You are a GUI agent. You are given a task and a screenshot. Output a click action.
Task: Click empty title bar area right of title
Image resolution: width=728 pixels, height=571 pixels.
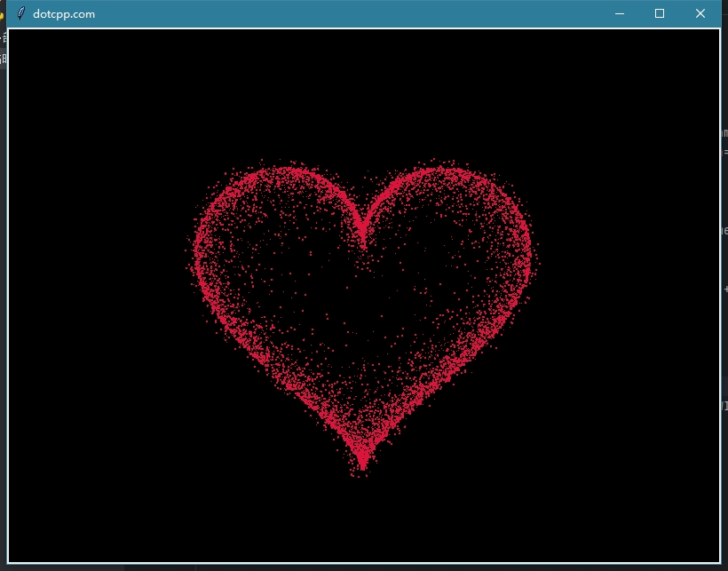[x=355, y=13]
